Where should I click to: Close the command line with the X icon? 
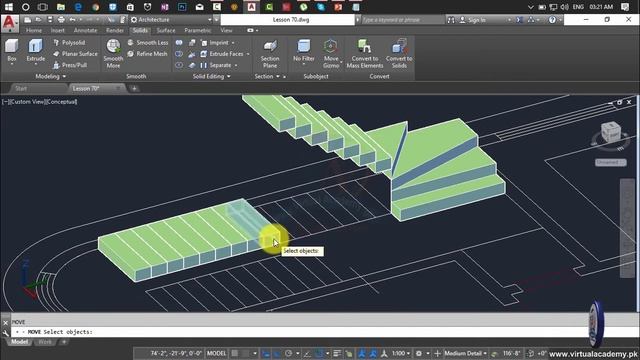coord(5,322)
